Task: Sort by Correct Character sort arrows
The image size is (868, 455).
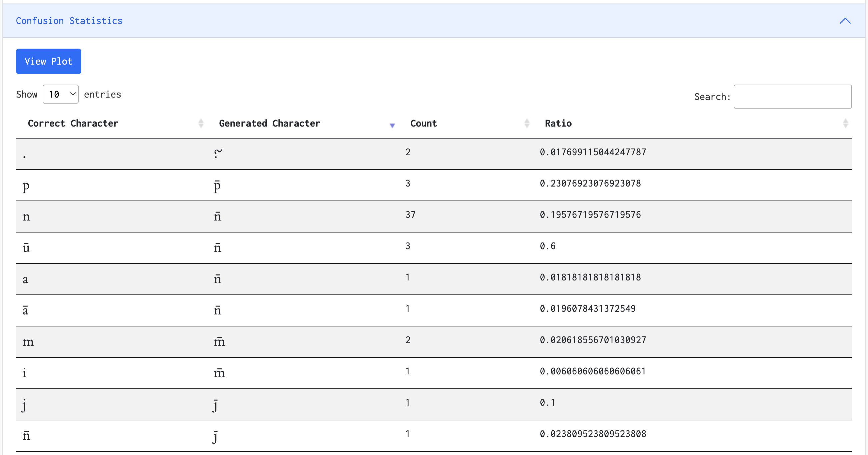Action: (201, 123)
